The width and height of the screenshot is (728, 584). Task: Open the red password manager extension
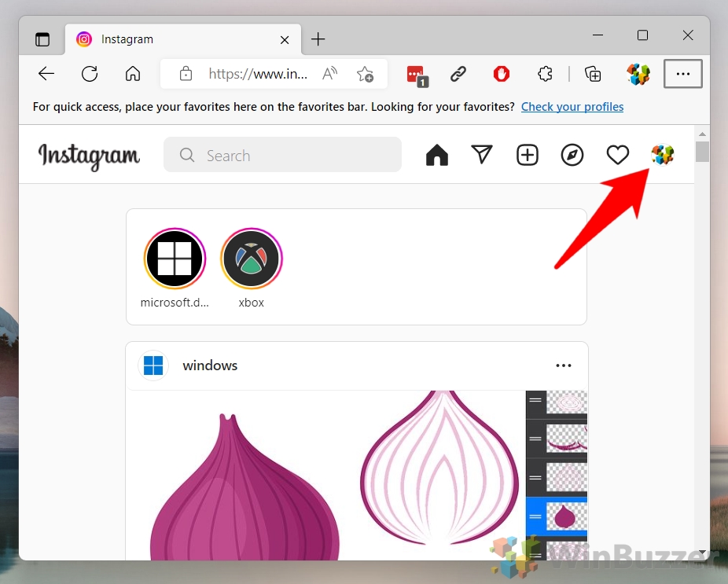click(x=417, y=75)
